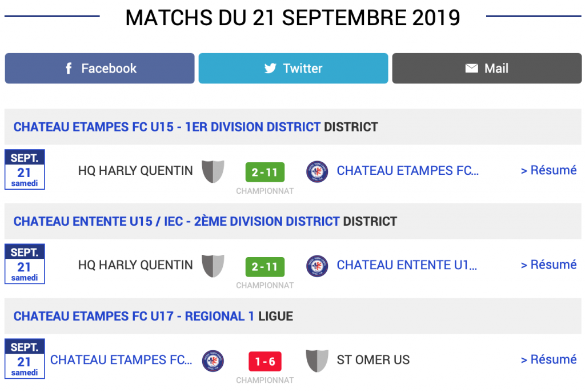Click the Twitter bird icon

coord(270,69)
